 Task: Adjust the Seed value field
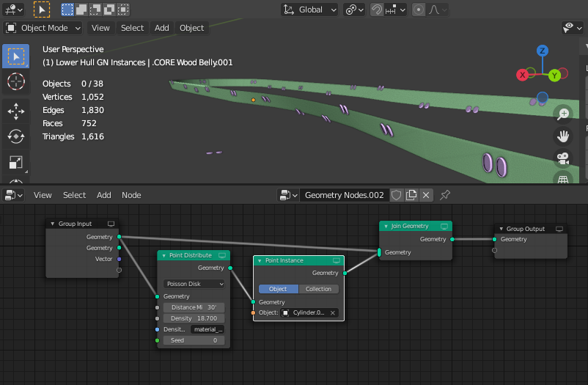pyautogui.click(x=194, y=340)
